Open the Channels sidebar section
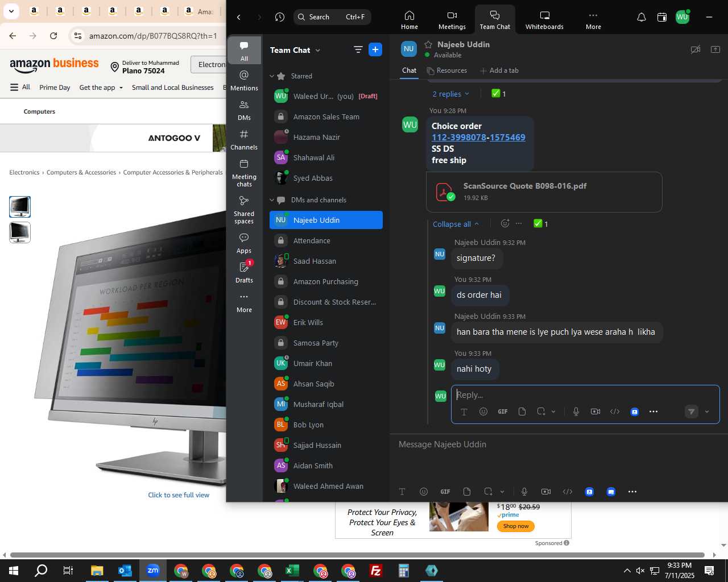Viewport: 728px width, 582px height. tap(244, 140)
